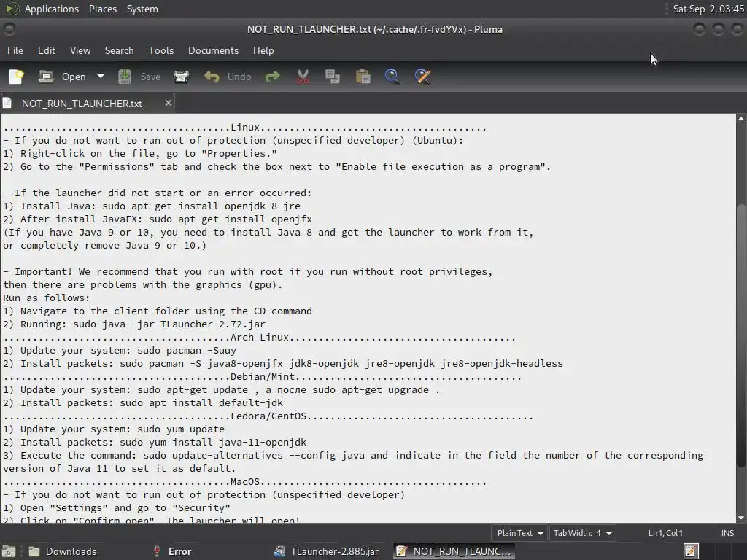Click the scrollbar down arrow
Viewport: 747px width, 560px height.
[x=741, y=518]
